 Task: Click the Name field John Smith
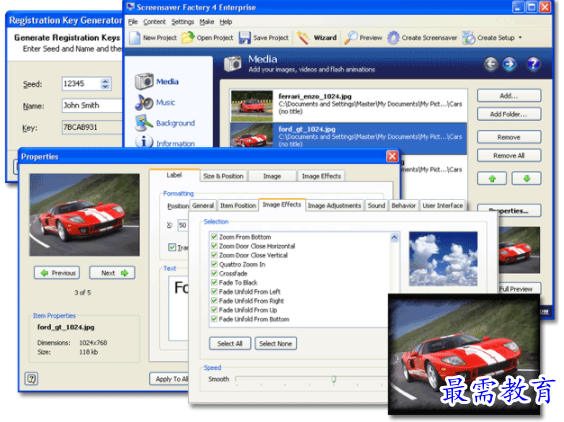[92, 105]
